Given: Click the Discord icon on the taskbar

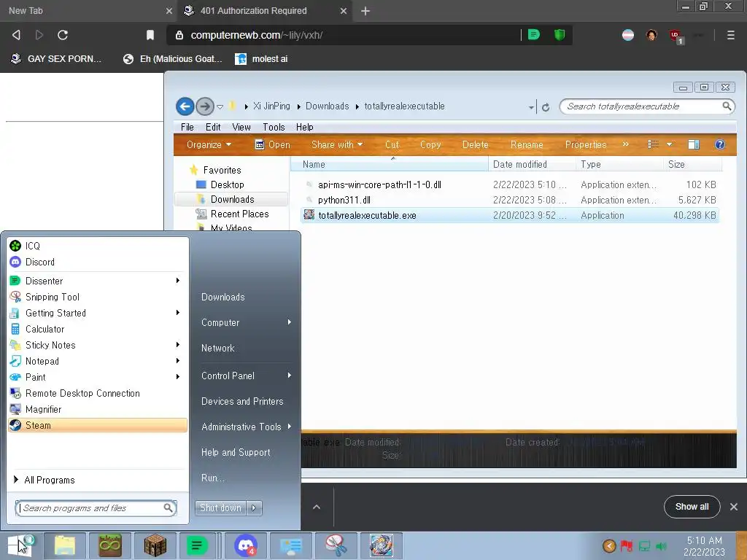Looking at the screenshot, I should [x=246, y=545].
